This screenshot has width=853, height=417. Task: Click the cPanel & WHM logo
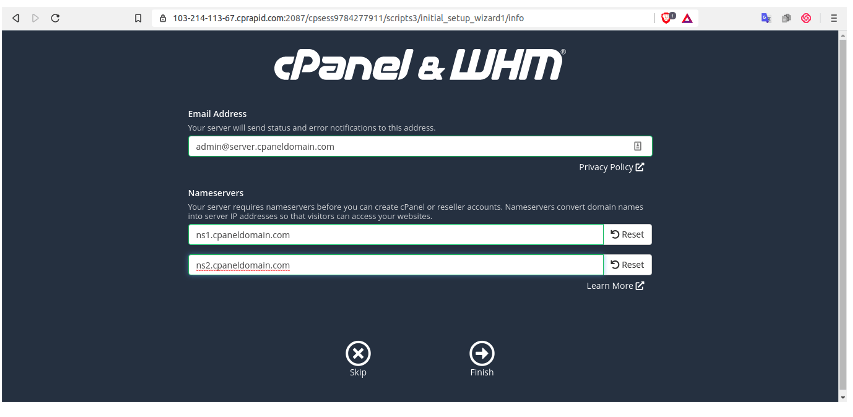pyautogui.click(x=419, y=65)
